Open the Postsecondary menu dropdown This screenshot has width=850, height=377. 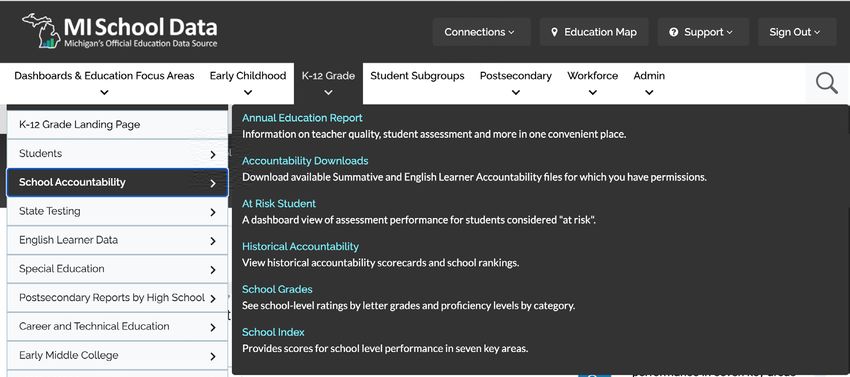pos(516,83)
